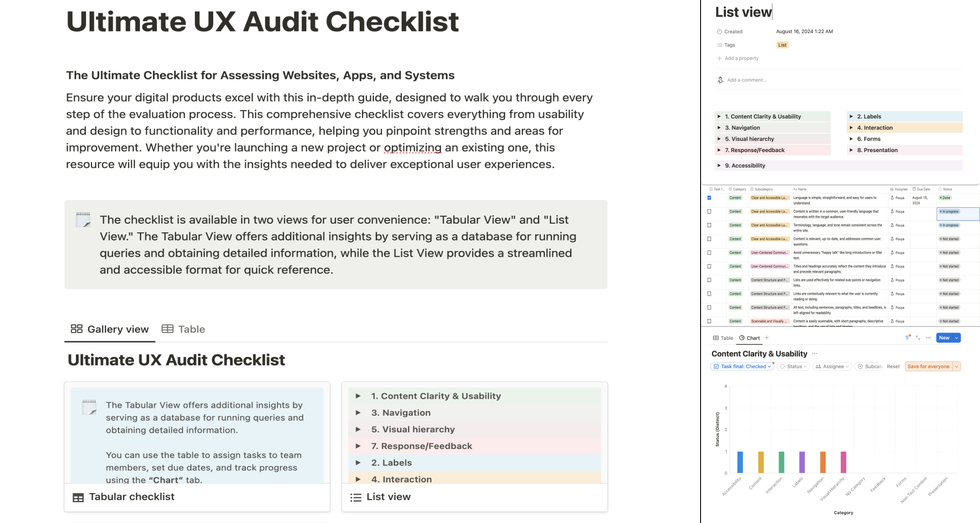980x523 pixels.
Task: Check the second row's task checkbox
Action: tap(709, 212)
